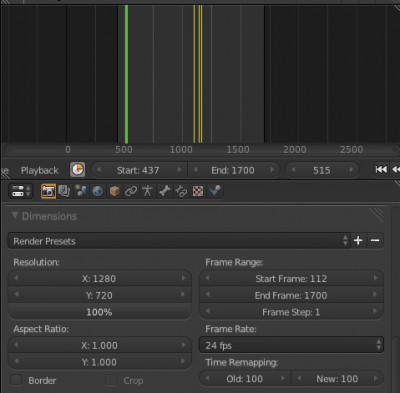Viewport: 400px width, 393px height.
Task: Increase the Resolution Y 720 value
Action: pyautogui.click(x=183, y=294)
